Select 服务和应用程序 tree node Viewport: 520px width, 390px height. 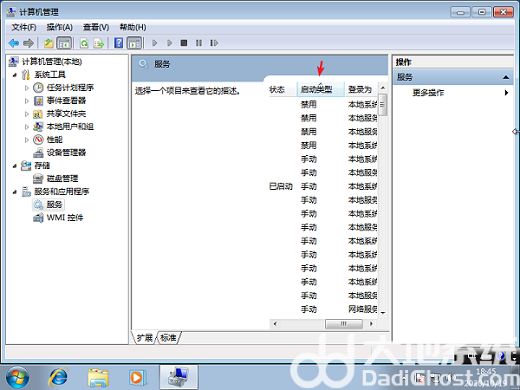click(x=62, y=191)
